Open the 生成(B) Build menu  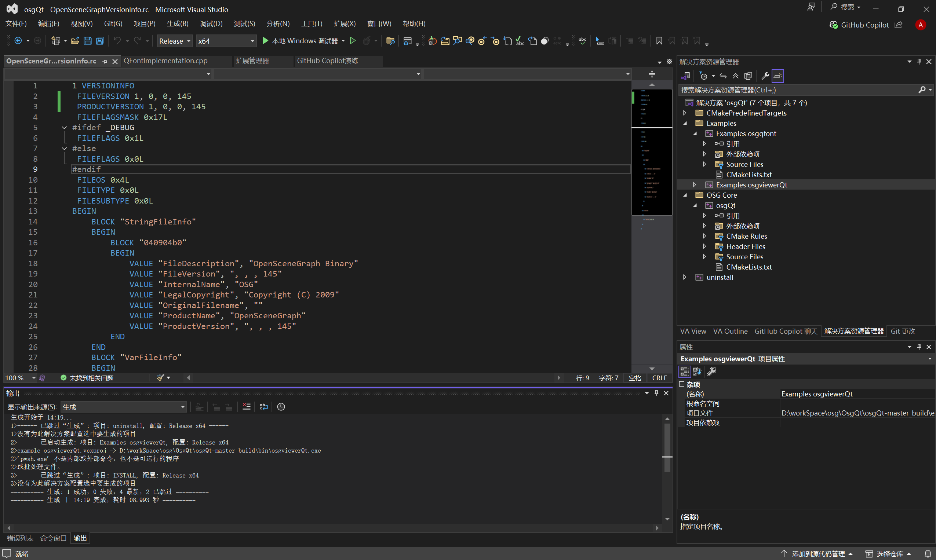pyautogui.click(x=178, y=23)
